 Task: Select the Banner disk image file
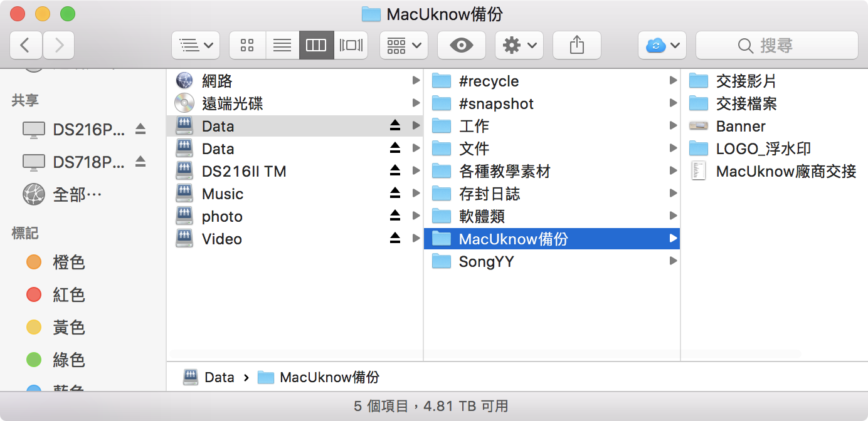coord(740,127)
